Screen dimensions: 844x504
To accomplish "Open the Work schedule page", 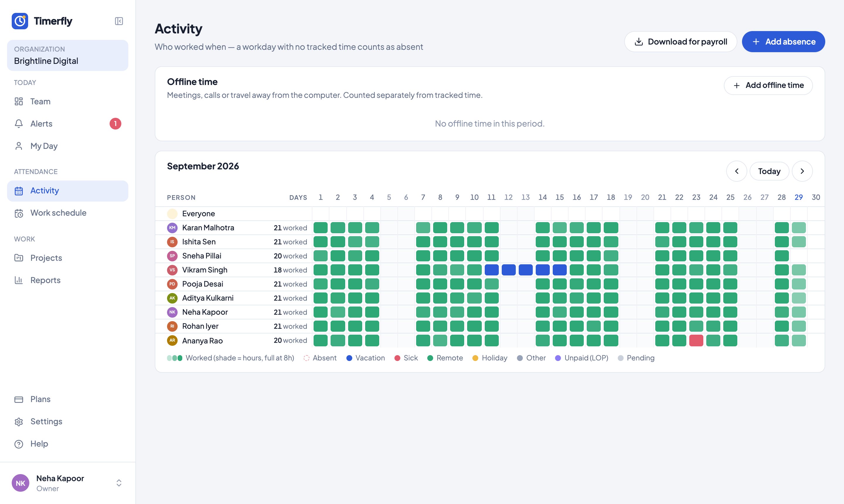I will (68, 213).
